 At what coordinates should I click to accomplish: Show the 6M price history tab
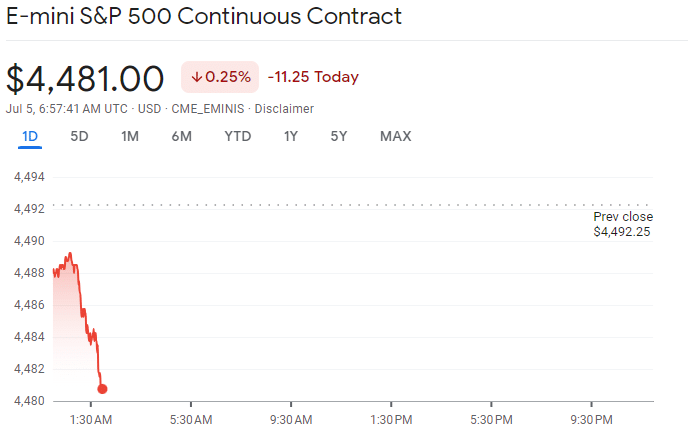coord(181,136)
